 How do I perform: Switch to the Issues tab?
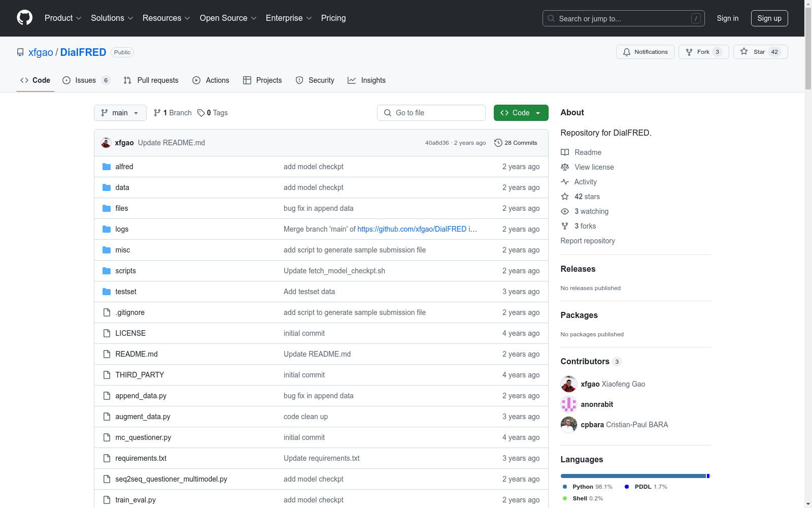click(x=86, y=80)
